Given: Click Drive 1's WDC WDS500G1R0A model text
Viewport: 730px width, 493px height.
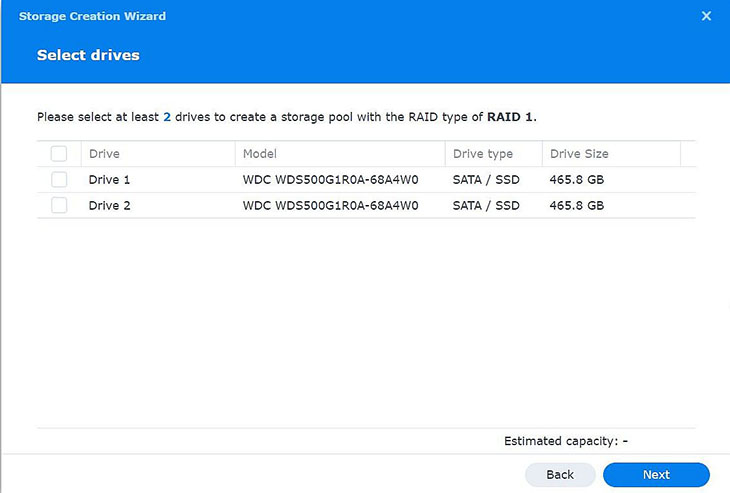Looking at the screenshot, I should point(331,180).
